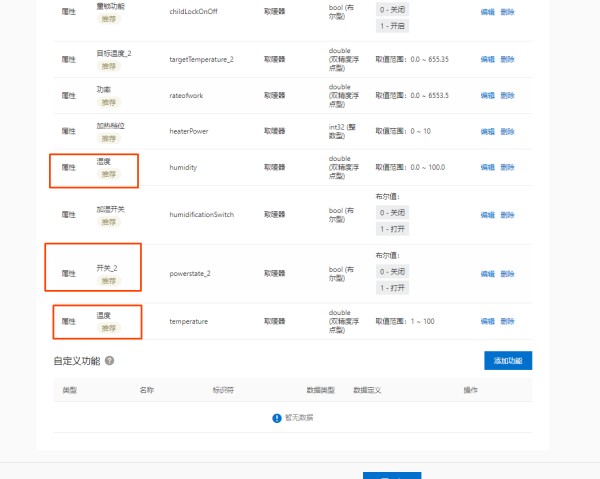Delete the heaterPower property

(507, 131)
